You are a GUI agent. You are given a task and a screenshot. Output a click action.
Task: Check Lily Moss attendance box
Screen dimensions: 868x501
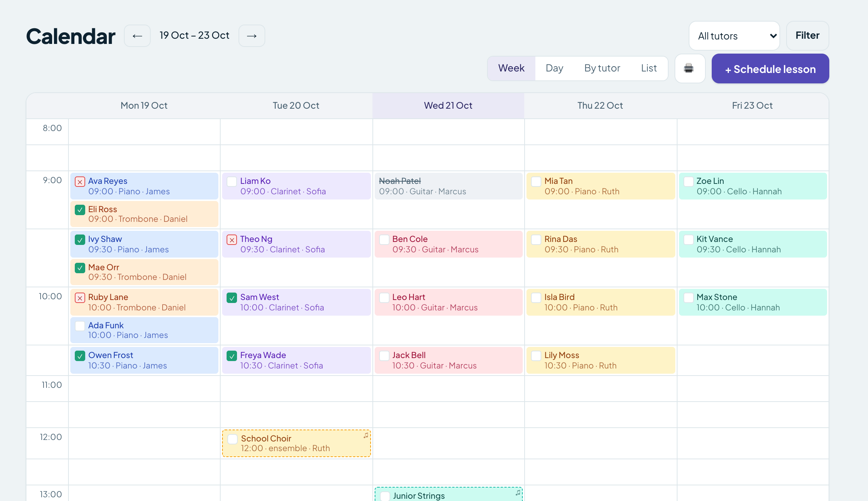[536, 356]
